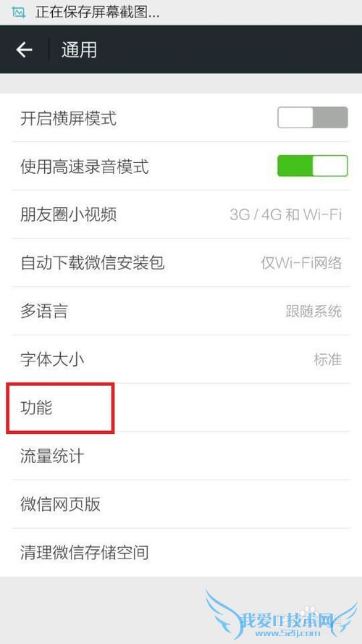Screen dimensions: 362x644
Task: Tap the 标准 font size value
Action: (x=327, y=359)
